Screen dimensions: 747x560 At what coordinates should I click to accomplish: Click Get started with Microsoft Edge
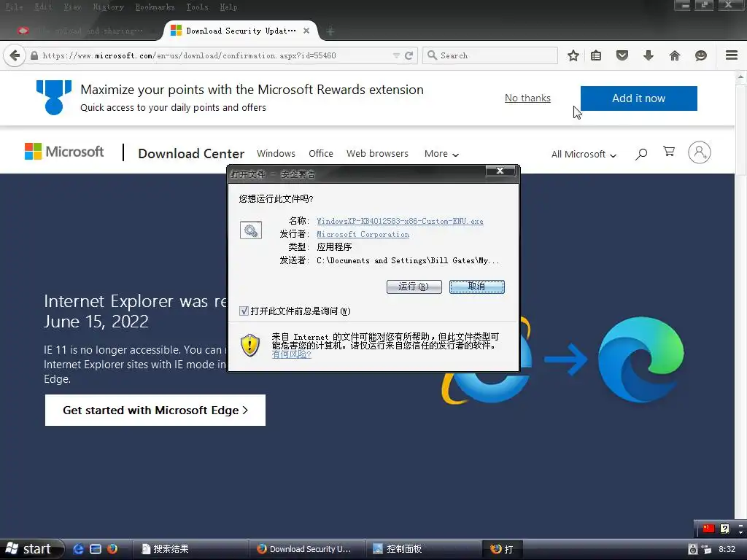(155, 410)
